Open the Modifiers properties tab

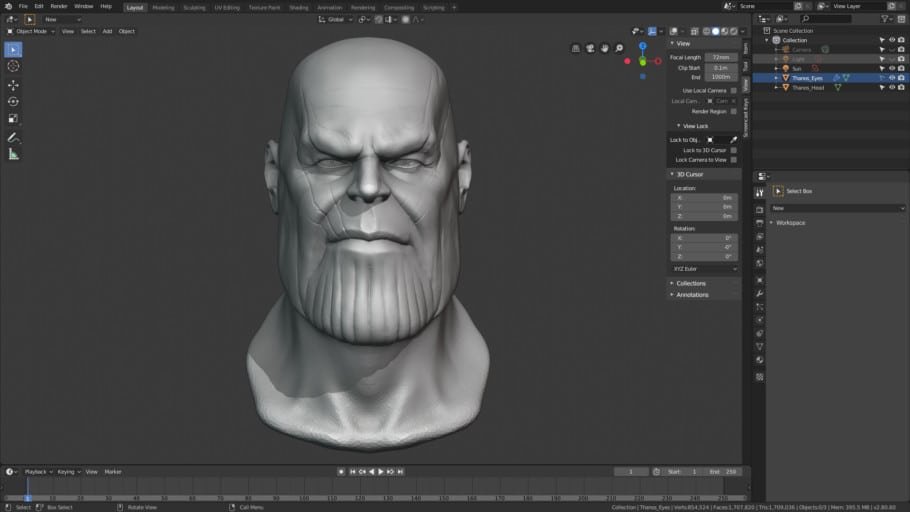click(760, 293)
